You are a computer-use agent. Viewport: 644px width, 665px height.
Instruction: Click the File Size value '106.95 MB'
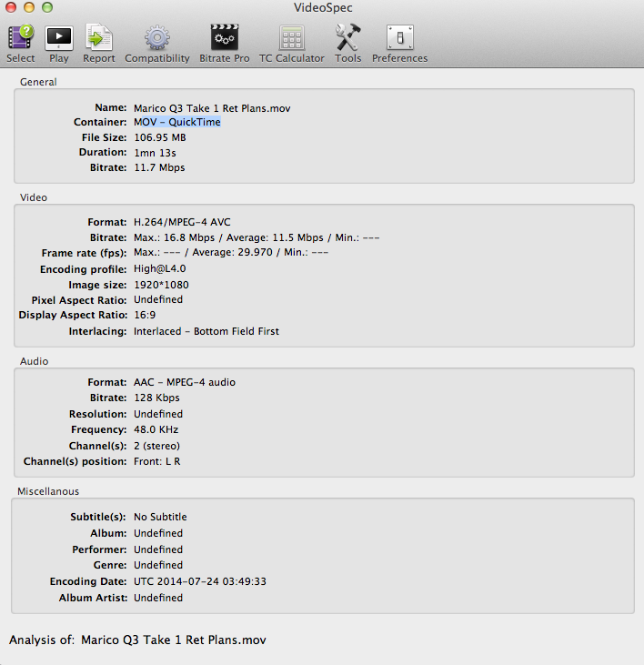[160, 137]
